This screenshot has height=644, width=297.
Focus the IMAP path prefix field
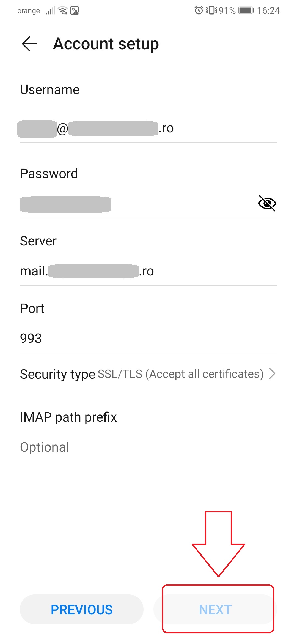(148, 447)
